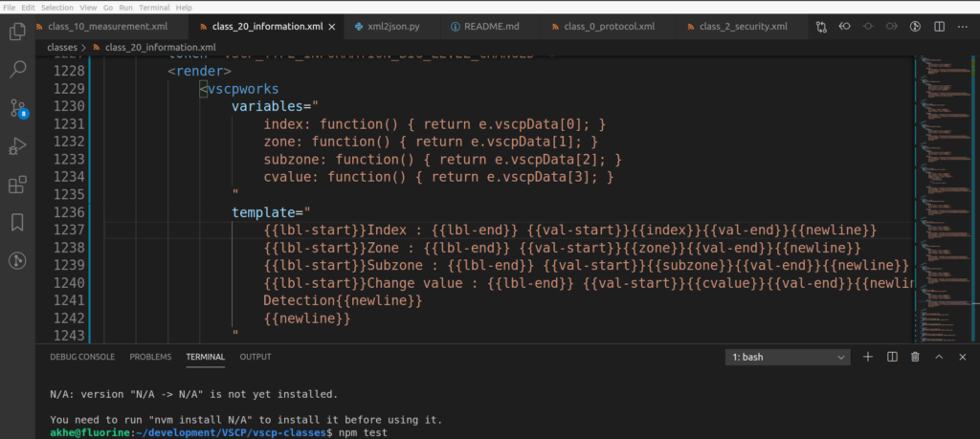
Task: Open the Explorer view in activity bar
Action: click(17, 32)
